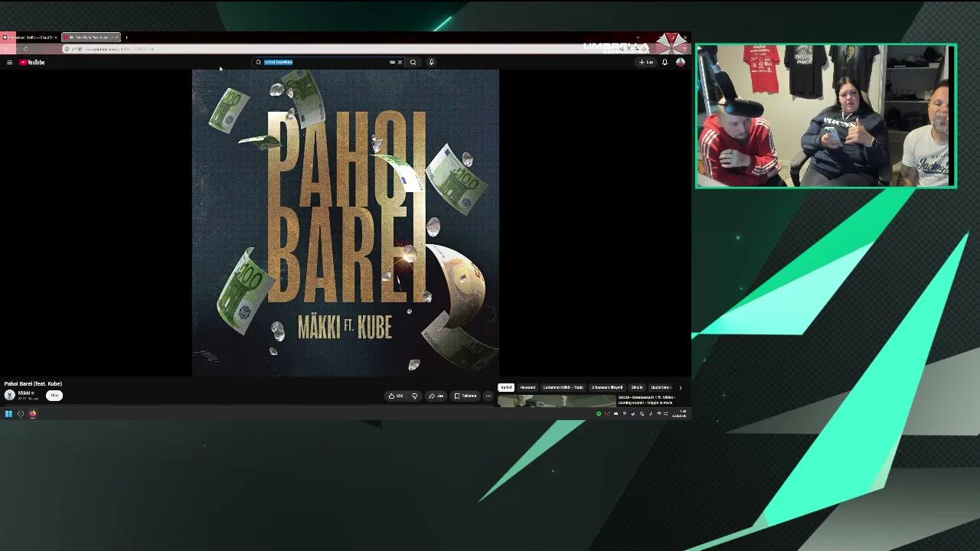Image resolution: width=980 pixels, height=551 pixels.
Task: Open the Trippin in Paris suggested video title
Action: tap(646, 400)
